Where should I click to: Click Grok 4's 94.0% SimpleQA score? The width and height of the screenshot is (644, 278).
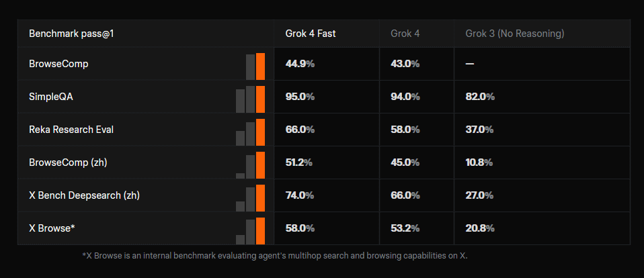coord(405,97)
